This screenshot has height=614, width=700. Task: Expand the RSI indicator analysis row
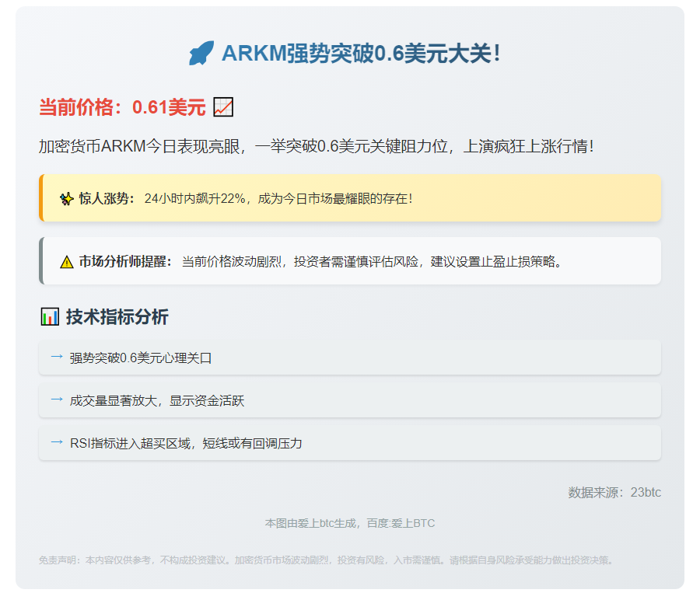tap(350, 443)
